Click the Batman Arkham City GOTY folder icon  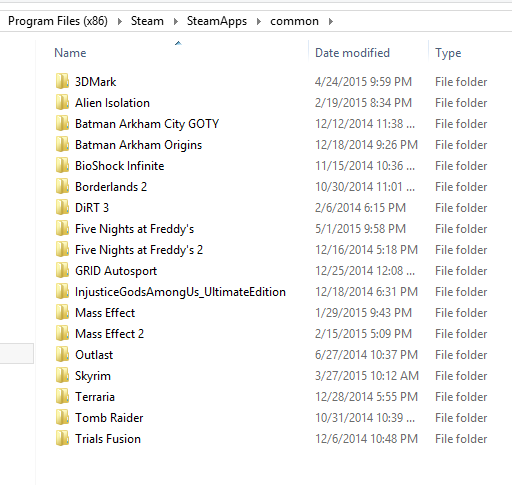click(x=62, y=123)
